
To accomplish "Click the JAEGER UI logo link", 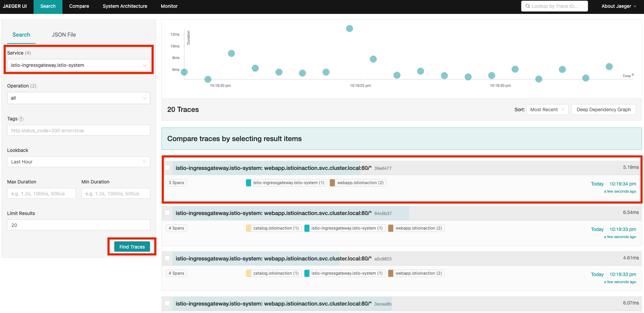I will coord(15,6).
